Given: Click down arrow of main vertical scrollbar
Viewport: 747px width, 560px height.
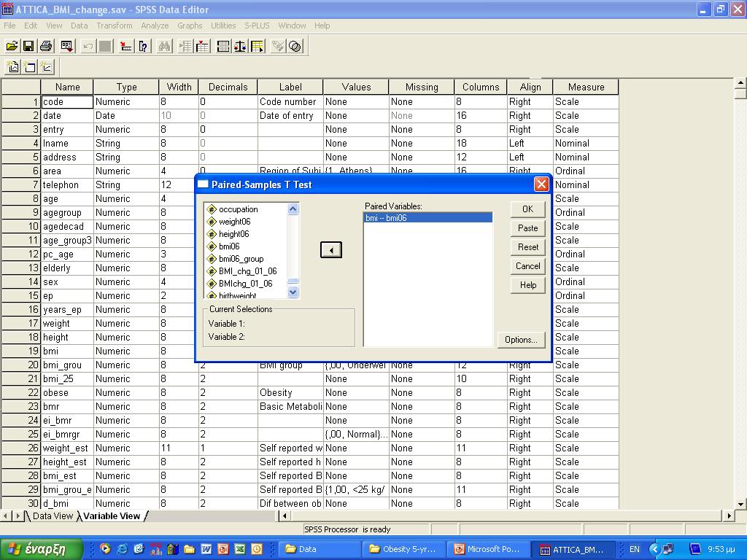Looking at the screenshot, I should click(x=741, y=505).
